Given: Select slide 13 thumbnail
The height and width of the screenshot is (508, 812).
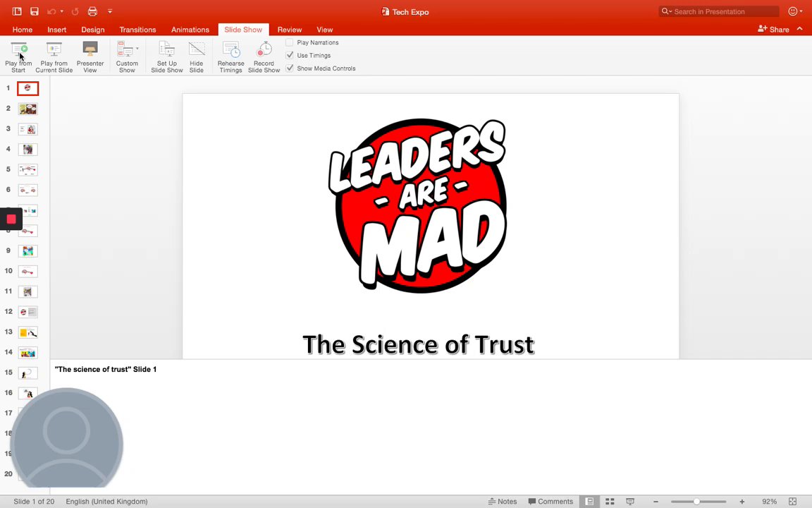Looking at the screenshot, I should coord(28,332).
